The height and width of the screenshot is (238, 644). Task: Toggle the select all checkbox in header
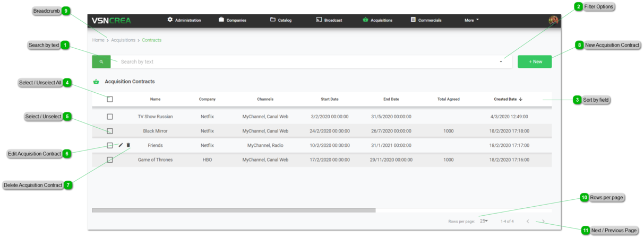(110, 99)
